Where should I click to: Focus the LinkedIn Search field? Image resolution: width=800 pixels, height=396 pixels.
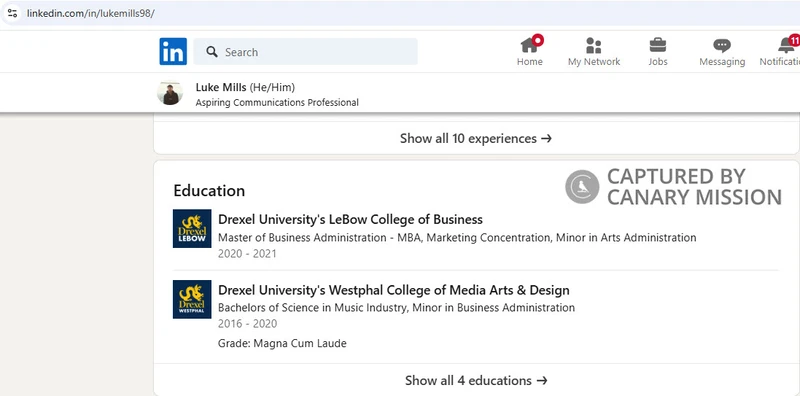coord(306,52)
